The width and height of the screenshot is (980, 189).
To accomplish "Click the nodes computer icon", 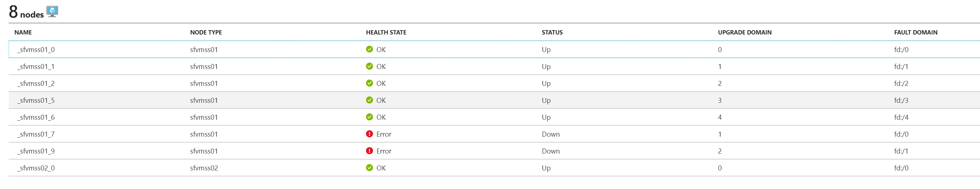I will pyautogui.click(x=52, y=11).
